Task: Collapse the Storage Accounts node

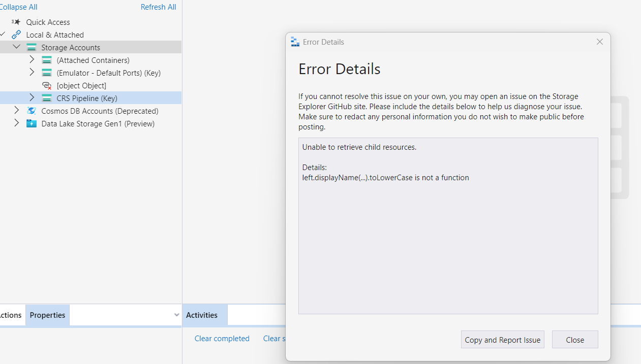Action: (x=16, y=46)
